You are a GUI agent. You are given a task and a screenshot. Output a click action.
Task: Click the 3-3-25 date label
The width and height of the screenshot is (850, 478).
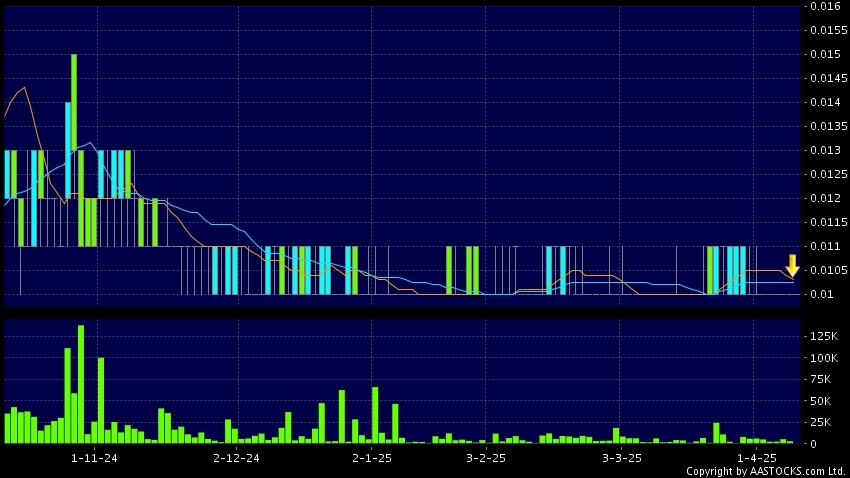622,458
